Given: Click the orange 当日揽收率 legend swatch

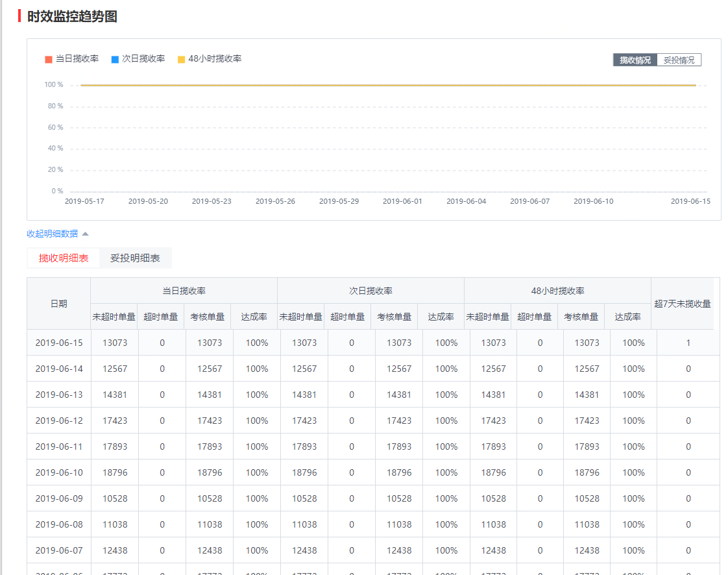Looking at the screenshot, I should coord(49,60).
